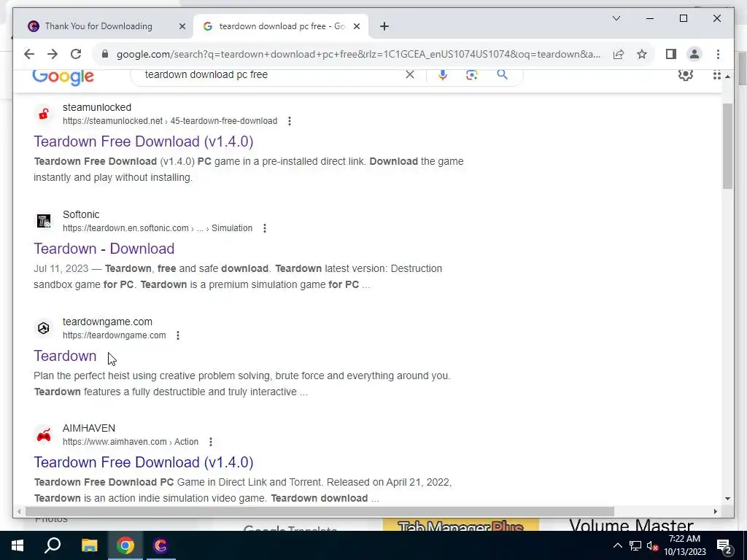
Task: Show hidden system tray icons
Action: [x=617, y=545]
